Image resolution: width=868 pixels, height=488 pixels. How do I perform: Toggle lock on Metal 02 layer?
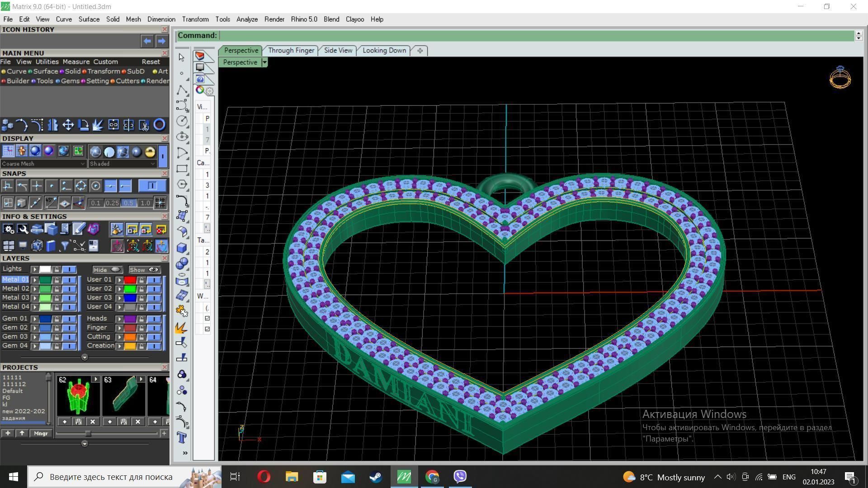coord(57,289)
